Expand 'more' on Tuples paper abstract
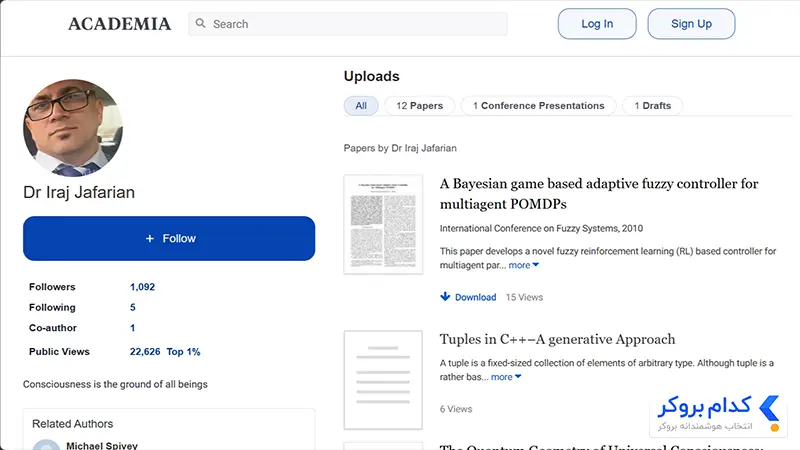The height and width of the screenshot is (450, 800). [506, 377]
